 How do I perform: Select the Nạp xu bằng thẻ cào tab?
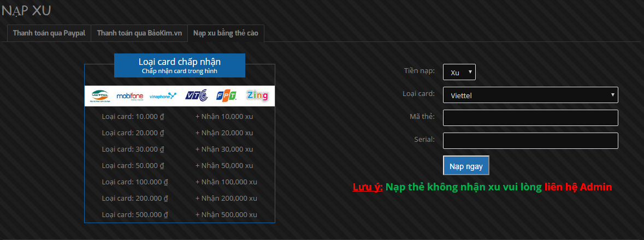[226, 33]
